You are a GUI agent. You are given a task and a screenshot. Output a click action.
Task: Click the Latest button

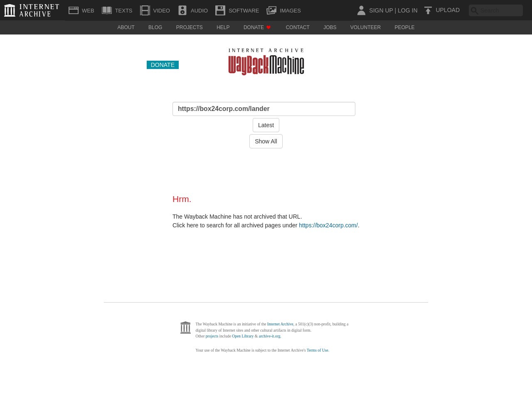point(266,125)
